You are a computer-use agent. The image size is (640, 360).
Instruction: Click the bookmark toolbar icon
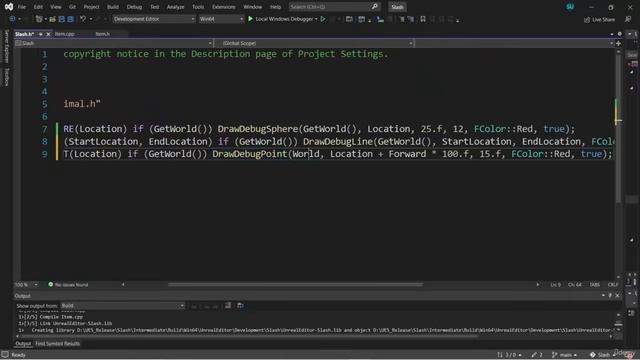[423, 19]
